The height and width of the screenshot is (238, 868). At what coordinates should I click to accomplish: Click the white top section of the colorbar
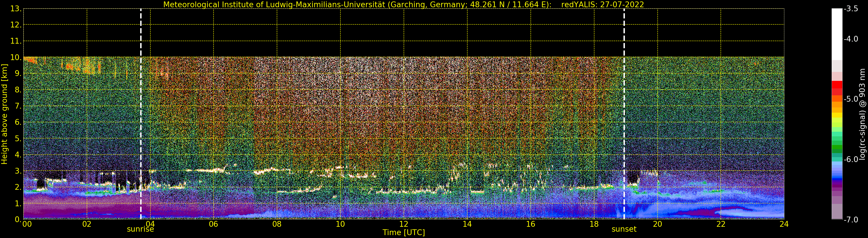pos(837,34)
